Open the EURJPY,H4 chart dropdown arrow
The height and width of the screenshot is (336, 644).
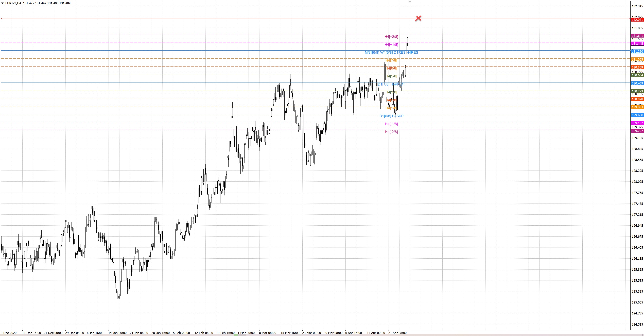tap(3, 3)
